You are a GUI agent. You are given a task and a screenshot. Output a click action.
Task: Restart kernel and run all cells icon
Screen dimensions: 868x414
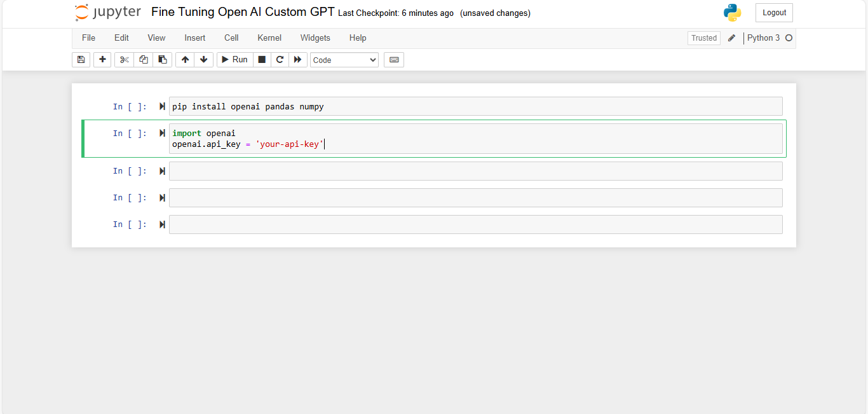[297, 59]
